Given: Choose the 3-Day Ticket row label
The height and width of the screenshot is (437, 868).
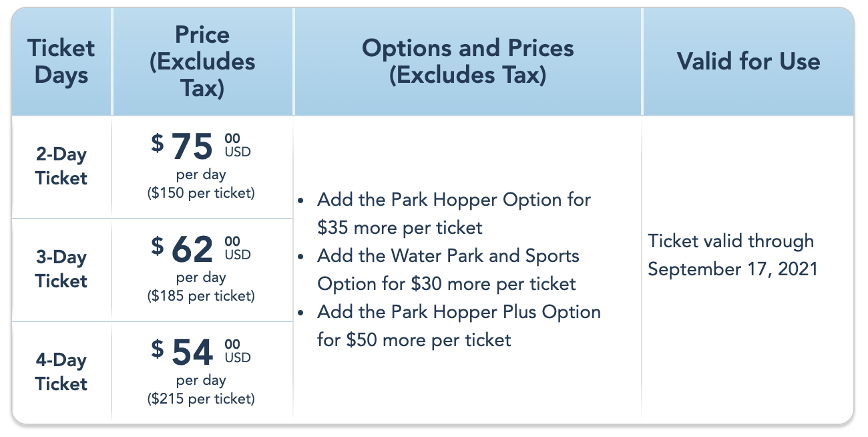Looking at the screenshot, I should (x=61, y=269).
